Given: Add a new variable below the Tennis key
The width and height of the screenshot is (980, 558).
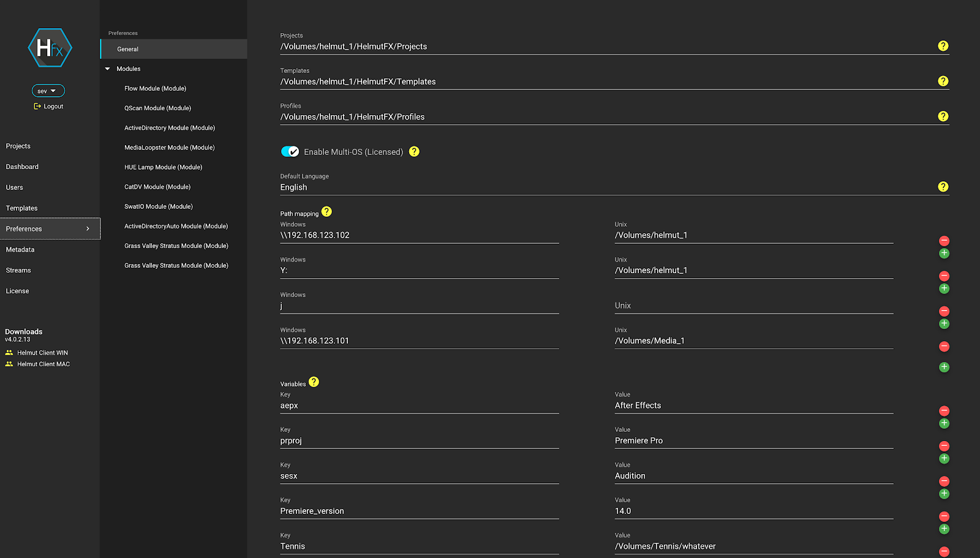Looking at the screenshot, I should [944, 529].
